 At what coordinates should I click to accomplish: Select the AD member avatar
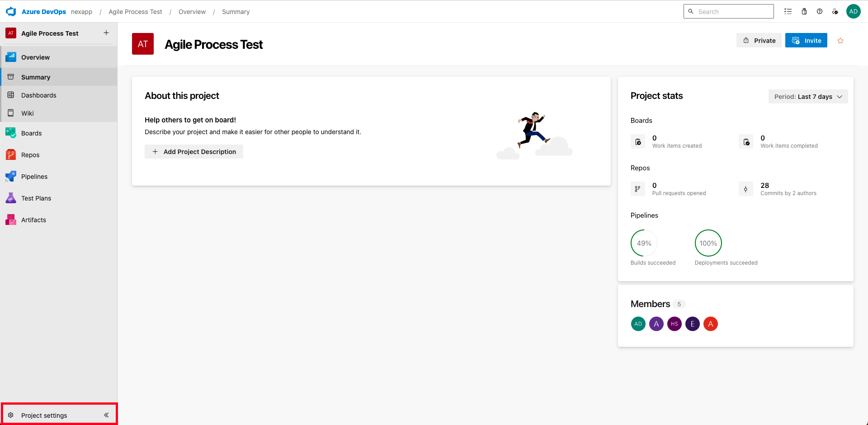tap(638, 324)
